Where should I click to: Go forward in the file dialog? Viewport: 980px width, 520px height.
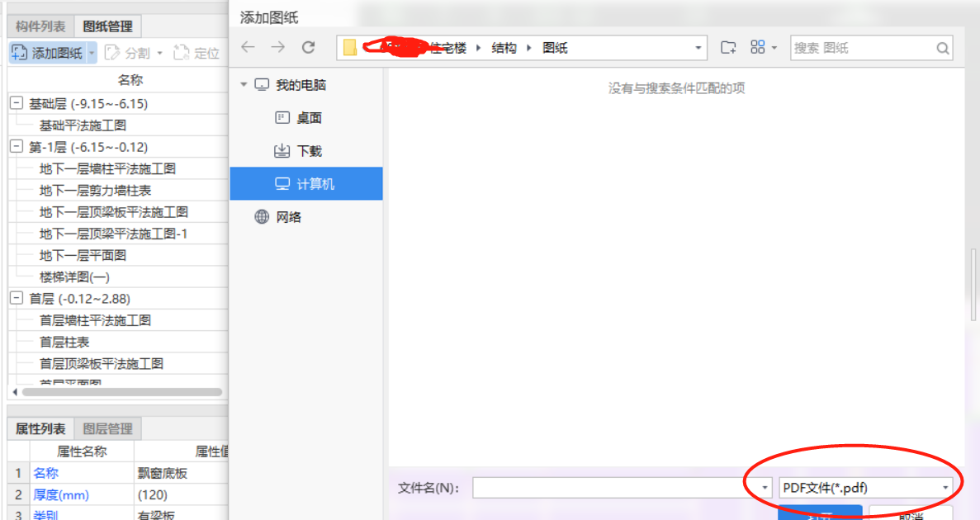coord(278,48)
